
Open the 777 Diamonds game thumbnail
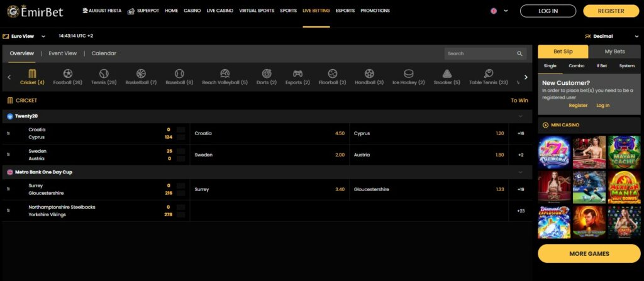555,152
